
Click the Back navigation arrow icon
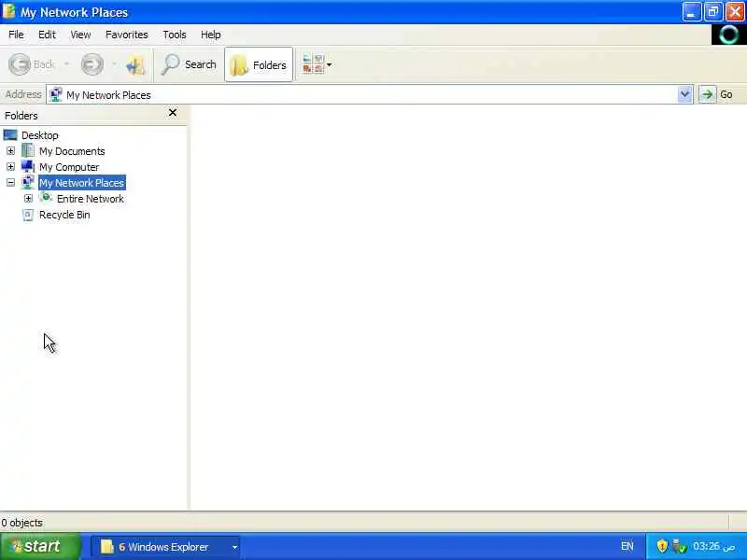coord(20,64)
